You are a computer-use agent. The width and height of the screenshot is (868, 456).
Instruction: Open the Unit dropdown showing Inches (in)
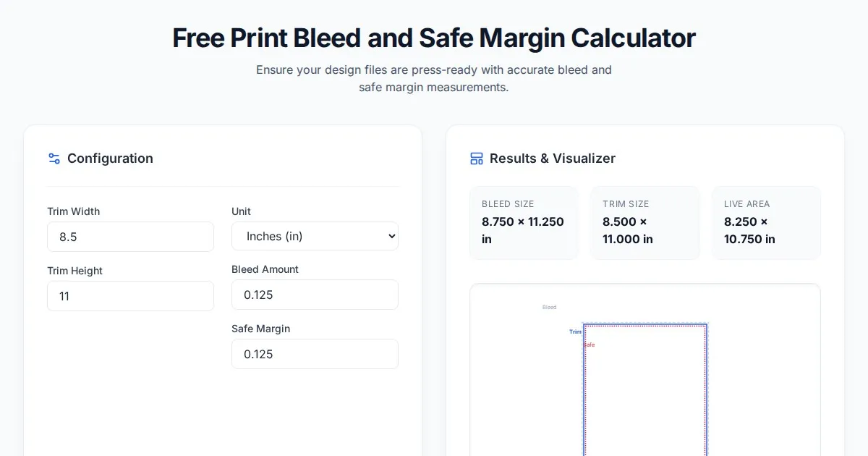click(315, 236)
